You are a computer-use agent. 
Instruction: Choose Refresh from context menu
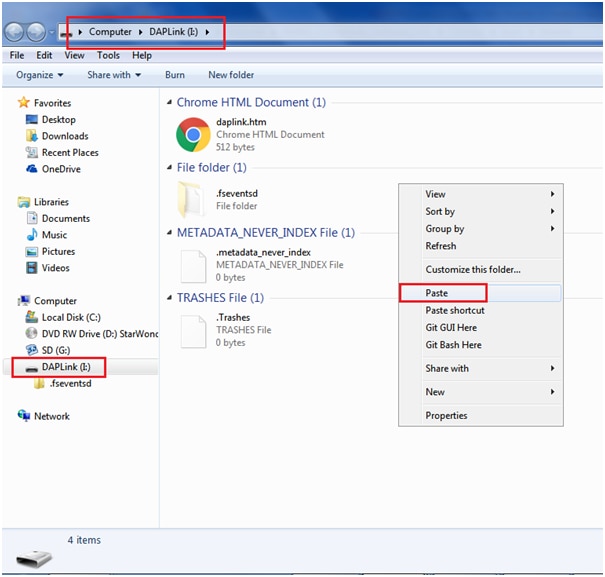pyautogui.click(x=481, y=245)
